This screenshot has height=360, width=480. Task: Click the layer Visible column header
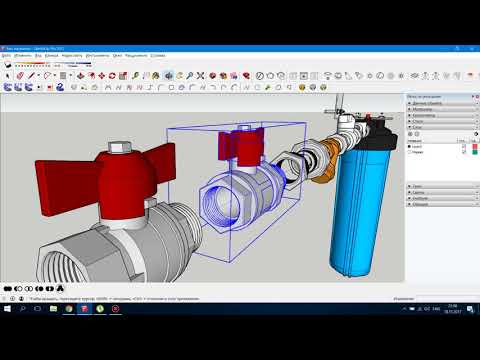point(463,141)
